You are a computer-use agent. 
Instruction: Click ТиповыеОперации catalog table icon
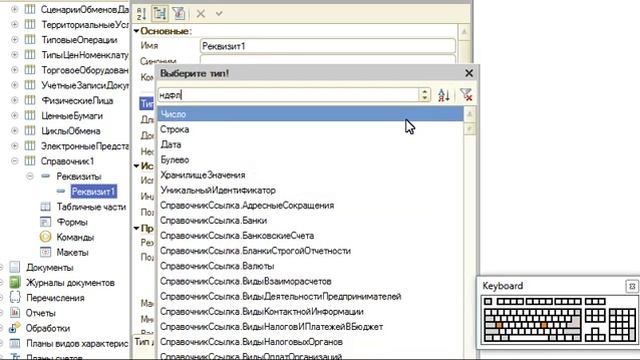30,40
